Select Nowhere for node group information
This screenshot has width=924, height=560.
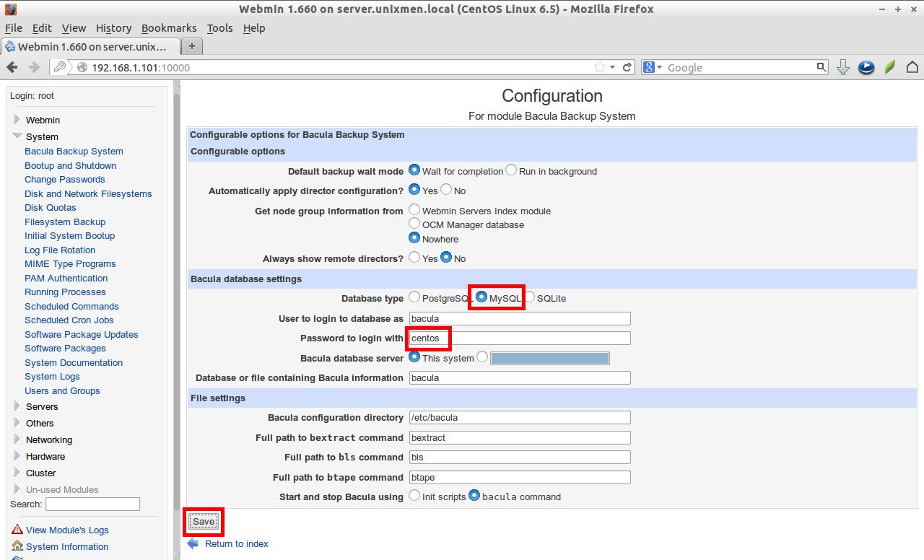tap(414, 237)
